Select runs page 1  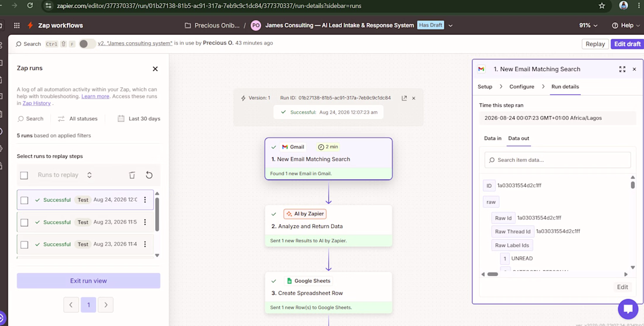click(88, 305)
